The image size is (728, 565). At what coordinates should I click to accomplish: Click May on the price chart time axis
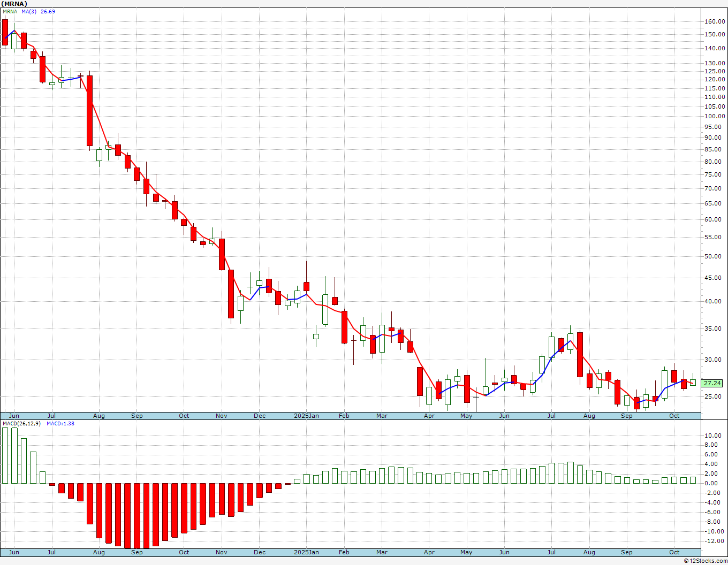466,416
